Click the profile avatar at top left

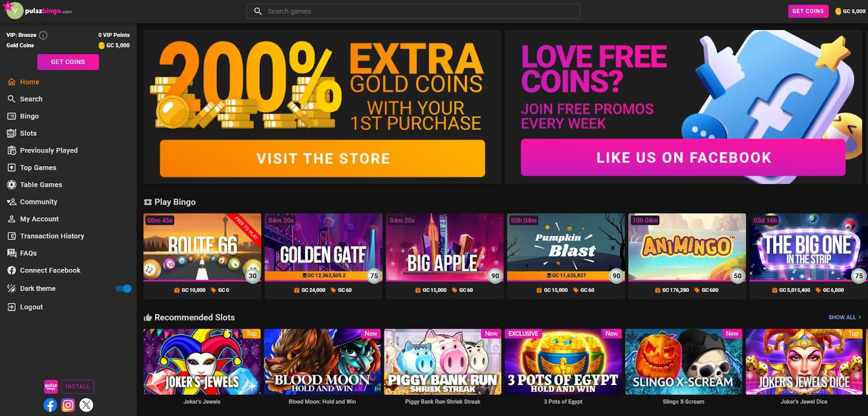pos(15,10)
